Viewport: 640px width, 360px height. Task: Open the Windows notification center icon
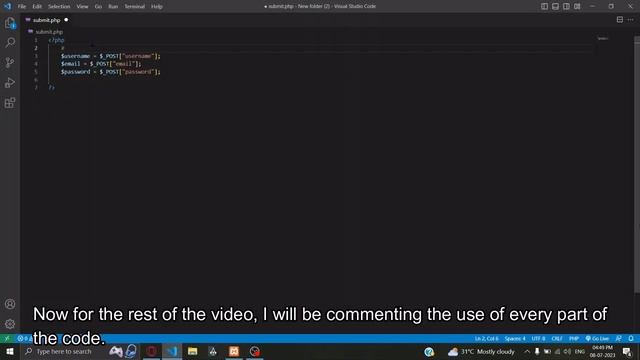(x=627, y=351)
